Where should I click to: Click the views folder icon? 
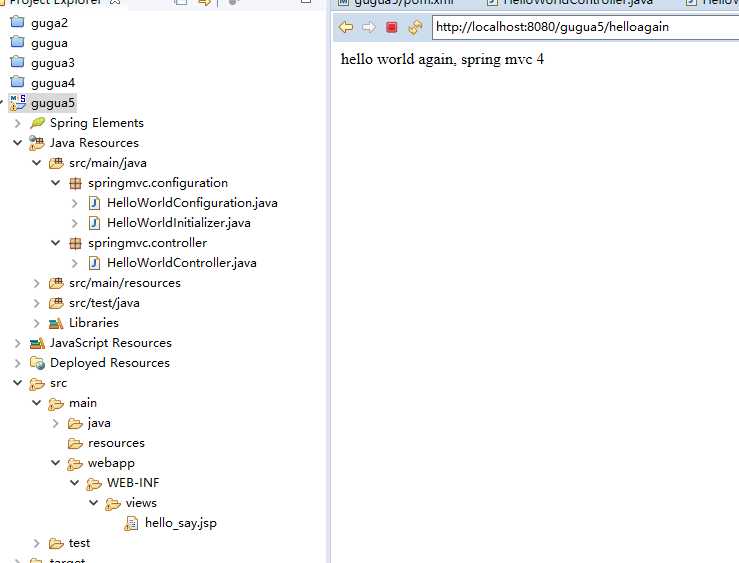[112, 504]
